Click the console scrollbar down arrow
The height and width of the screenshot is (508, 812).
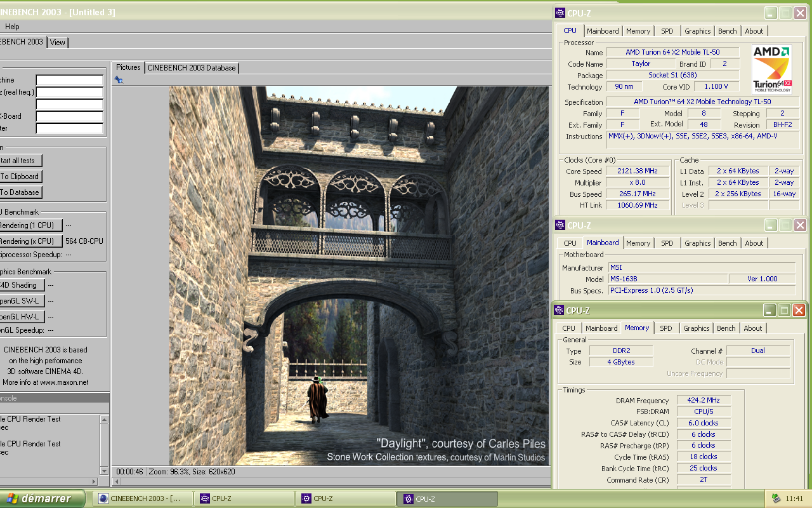(105, 471)
